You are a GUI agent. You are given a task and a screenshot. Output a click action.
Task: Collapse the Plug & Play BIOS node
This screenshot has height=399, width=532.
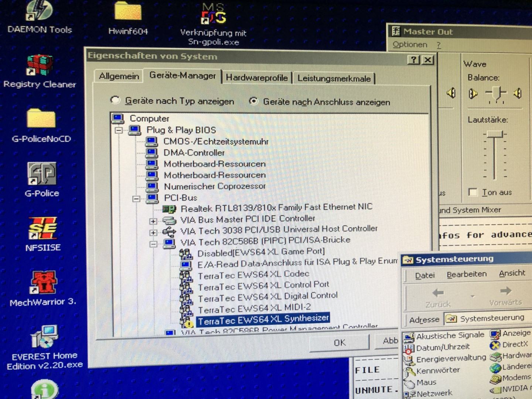tap(119, 130)
